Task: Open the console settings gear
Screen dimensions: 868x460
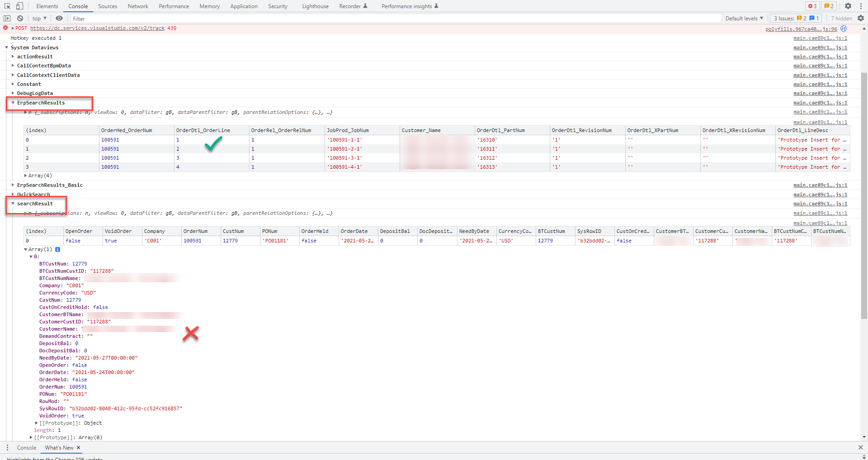Action: [x=860, y=18]
